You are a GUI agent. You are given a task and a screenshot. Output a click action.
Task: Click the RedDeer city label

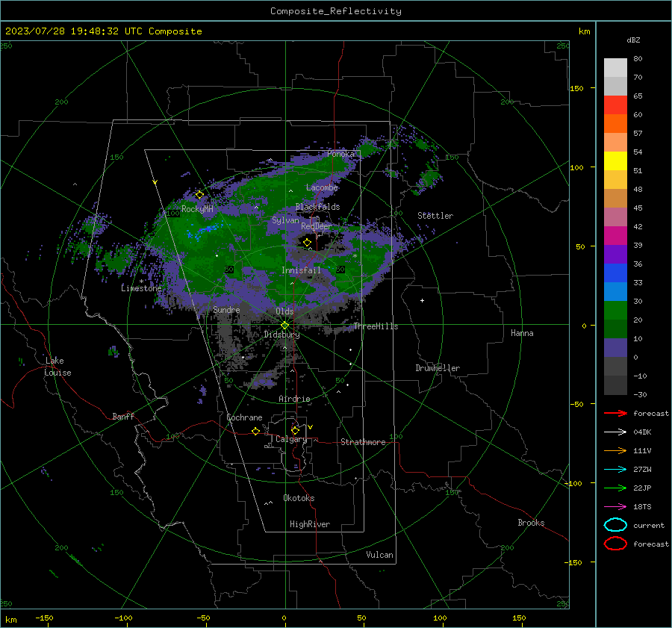click(317, 226)
